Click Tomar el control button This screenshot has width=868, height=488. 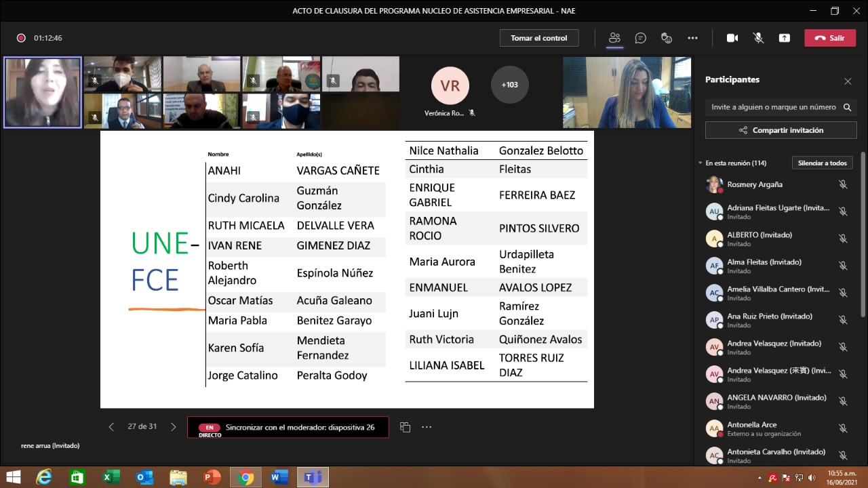pos(539,38)
